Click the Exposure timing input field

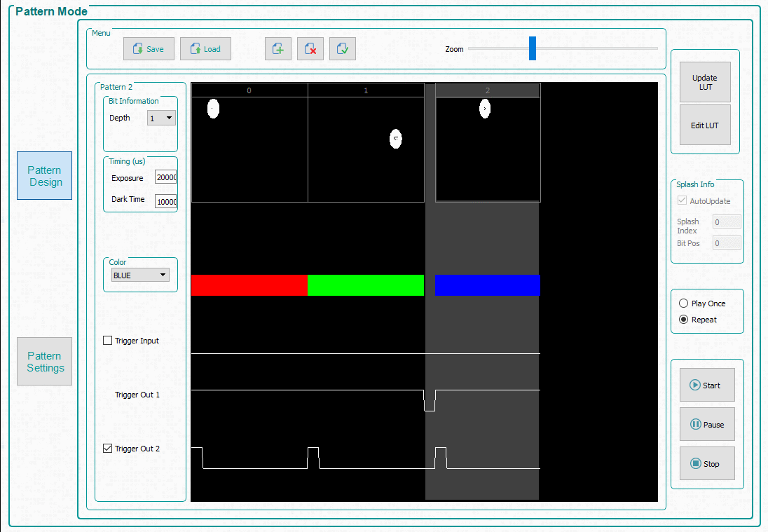click(165, 178)
